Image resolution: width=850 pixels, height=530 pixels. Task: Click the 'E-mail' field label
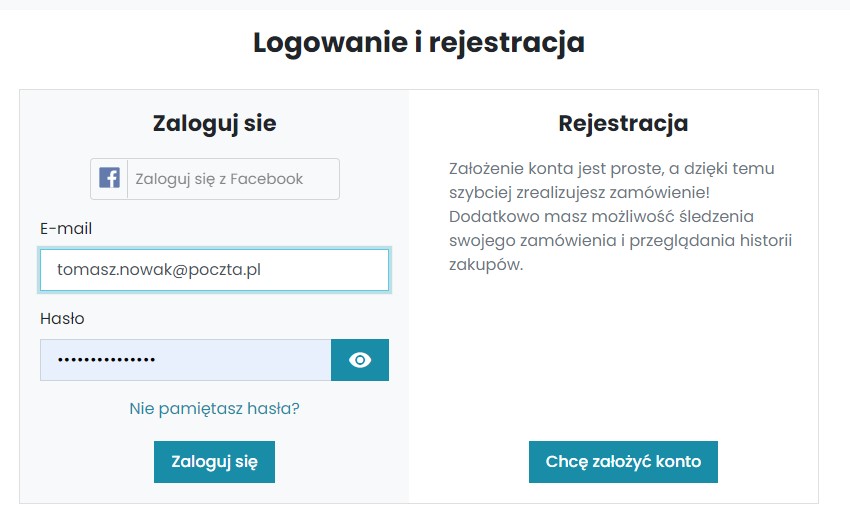[x=66, y=229]
